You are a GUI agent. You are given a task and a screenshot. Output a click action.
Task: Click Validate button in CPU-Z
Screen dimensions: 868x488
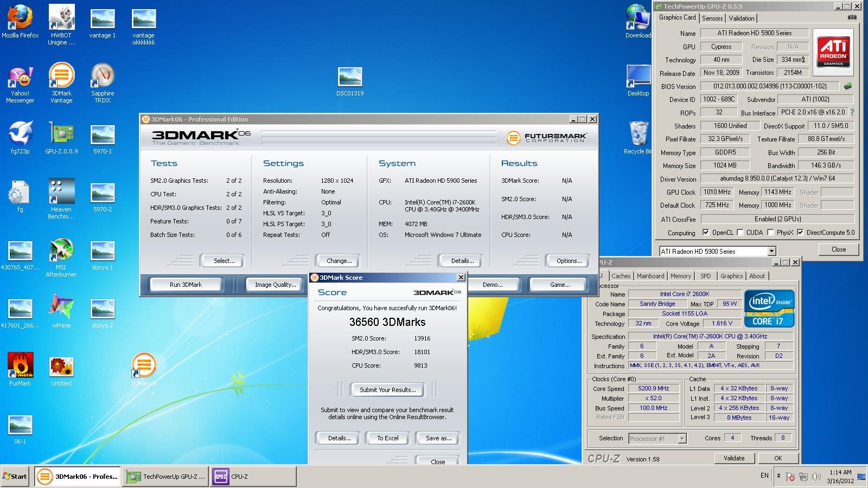point(734,458)
